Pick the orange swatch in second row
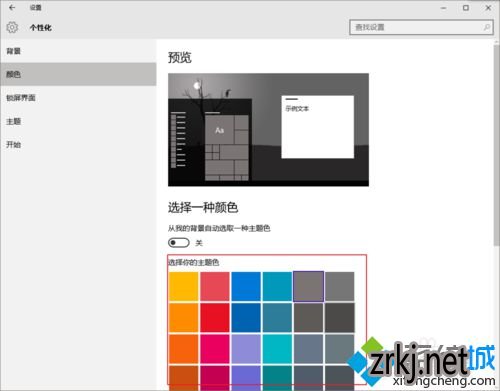 183,318
